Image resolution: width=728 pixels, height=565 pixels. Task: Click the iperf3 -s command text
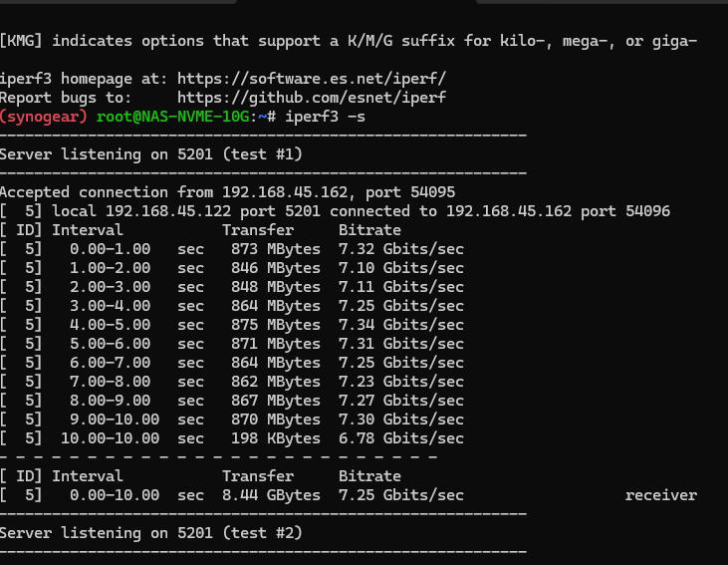point(325,117)
